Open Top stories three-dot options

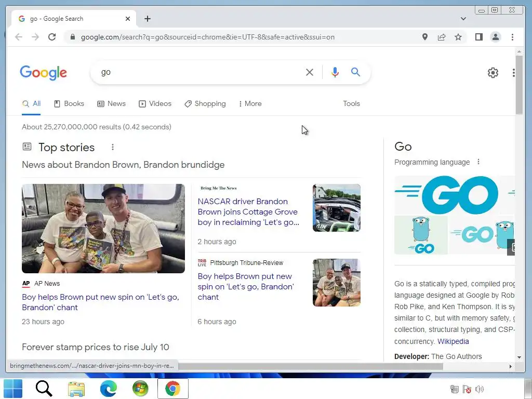tap(113, 147)
